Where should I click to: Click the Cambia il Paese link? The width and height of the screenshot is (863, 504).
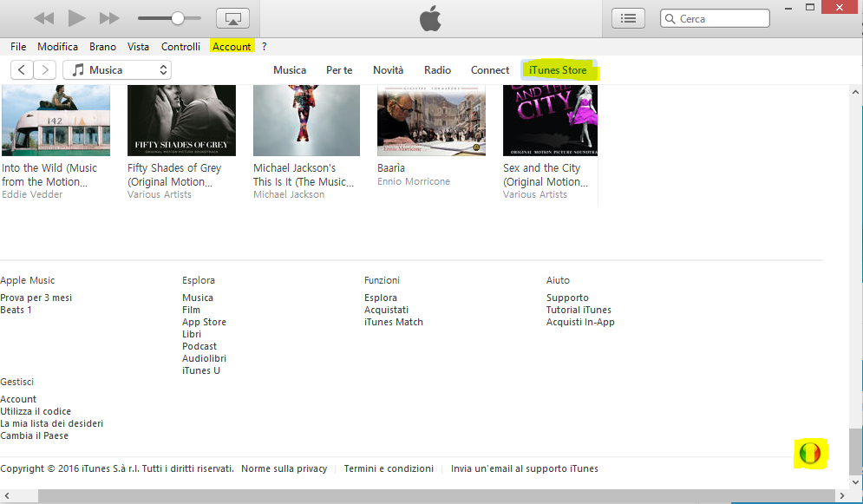coord(34,435)
